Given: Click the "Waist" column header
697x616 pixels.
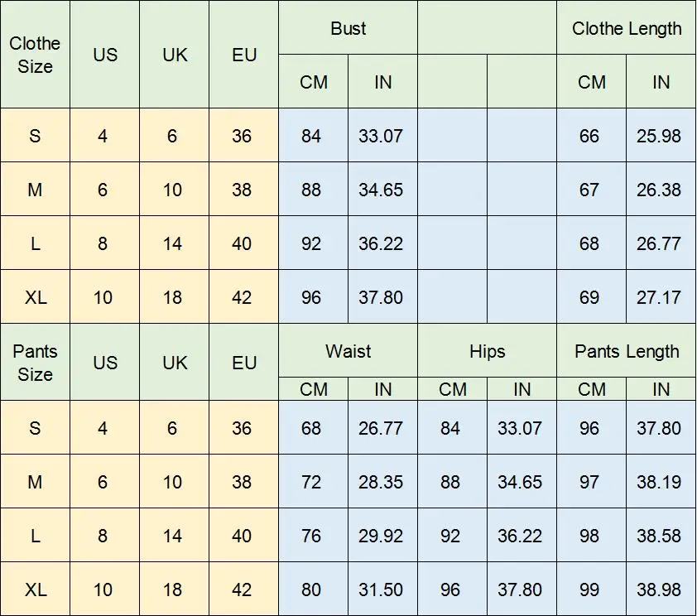Looking at the screenshot, I should pos(348,351).
